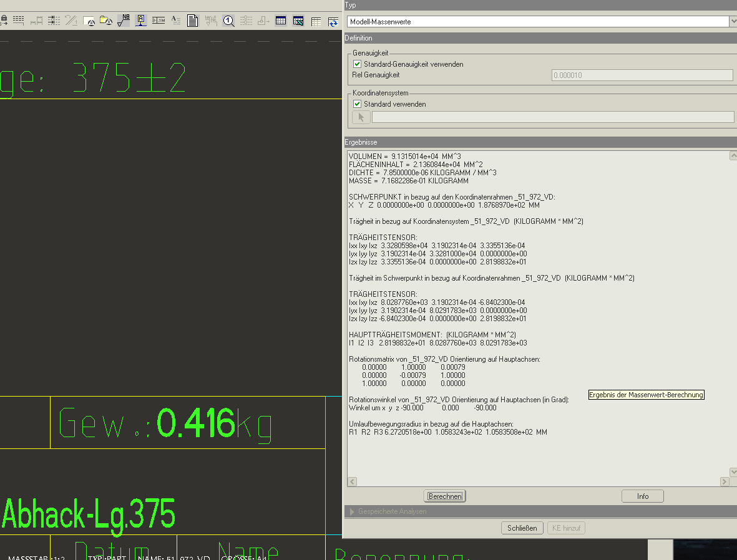Click the blue-header table toolbar icon
Image resolution: width=737 pixels, height=560 pixels.
(x=281, y=20)
